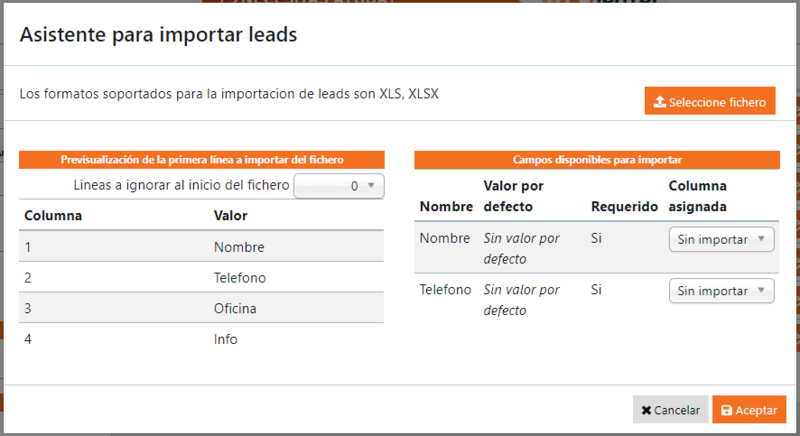Select preview row 2 with value Telefono
The width and height of the screenshot is (800, 436).
(x=201, y=277)
